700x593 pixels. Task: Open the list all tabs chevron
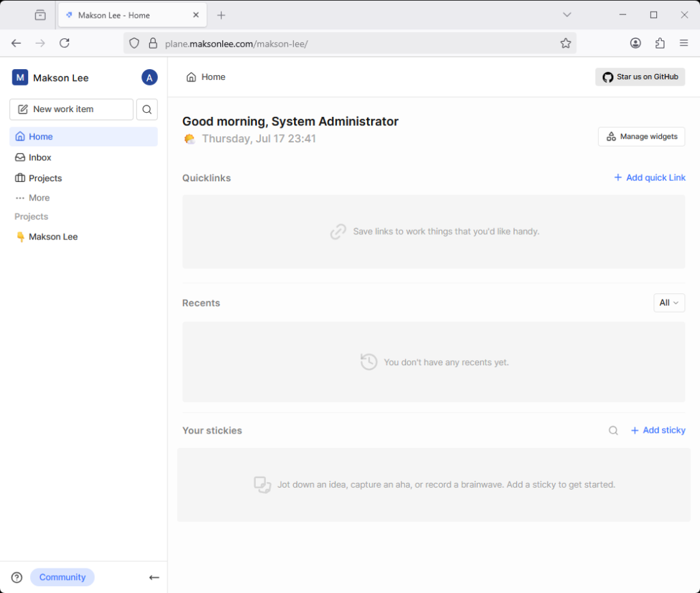point(567,15)
